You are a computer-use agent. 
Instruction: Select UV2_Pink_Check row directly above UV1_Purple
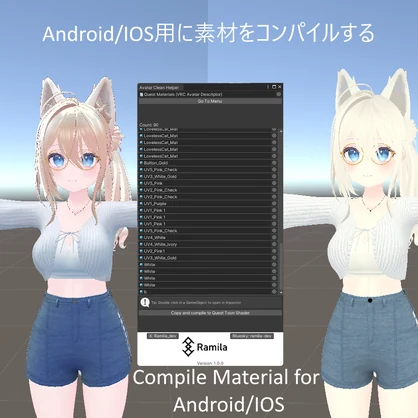pyautogui.click(x=207, y=197)
